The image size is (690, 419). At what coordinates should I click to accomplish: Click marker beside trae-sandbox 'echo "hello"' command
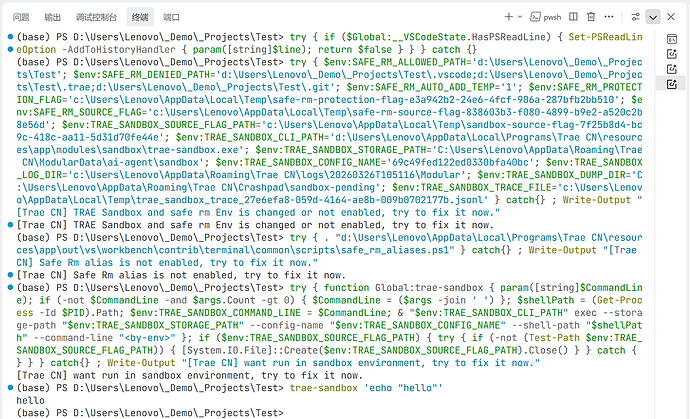click(10, 388)
